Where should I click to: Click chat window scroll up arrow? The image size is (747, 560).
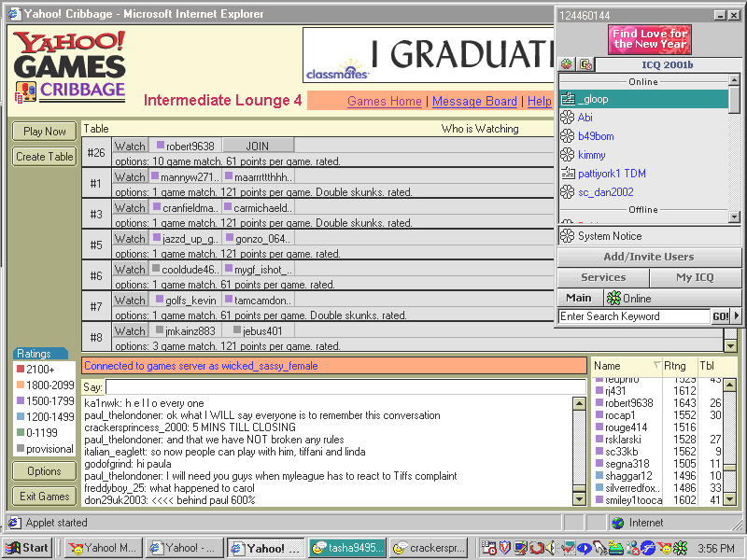tap(579, 404)
